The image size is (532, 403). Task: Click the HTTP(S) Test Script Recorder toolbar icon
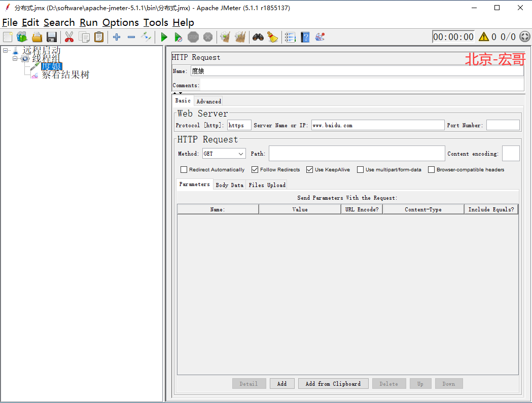click(320, 37)
